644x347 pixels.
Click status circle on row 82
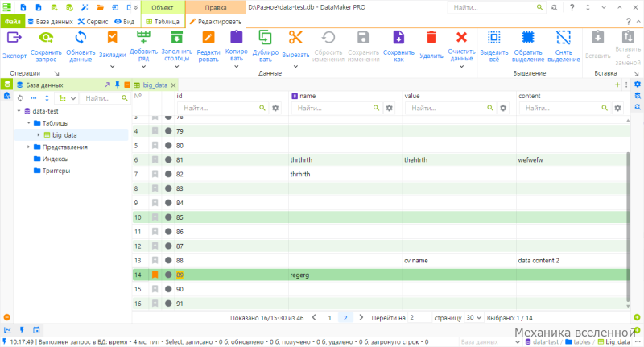pos(168,174)
